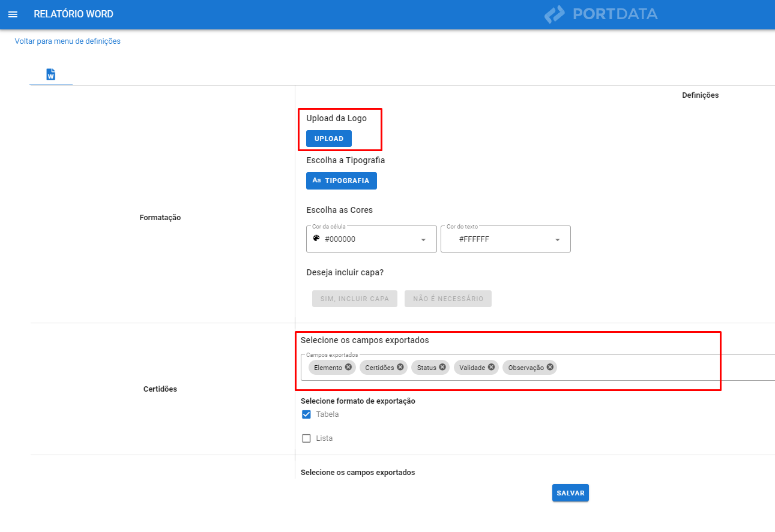Click NÃO É NECESSÁRIO button
The width and height of the screenshot is (775, 532).
448,299
